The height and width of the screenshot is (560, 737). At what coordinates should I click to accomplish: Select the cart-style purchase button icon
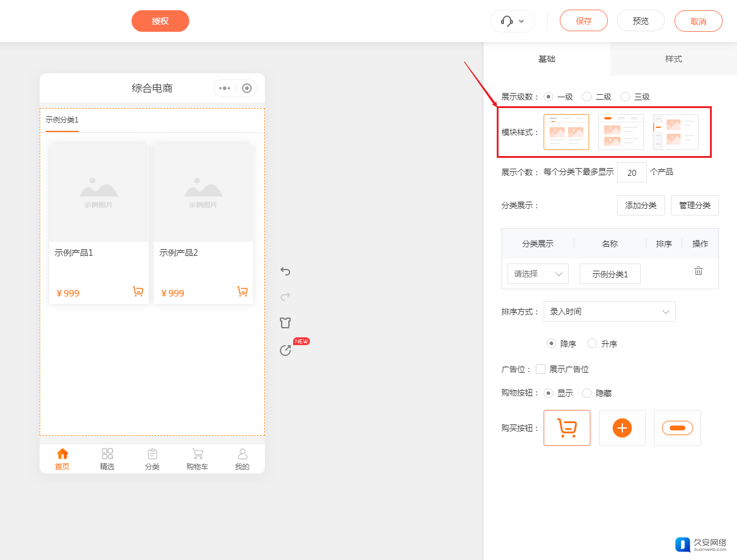[x=567, y=428]
